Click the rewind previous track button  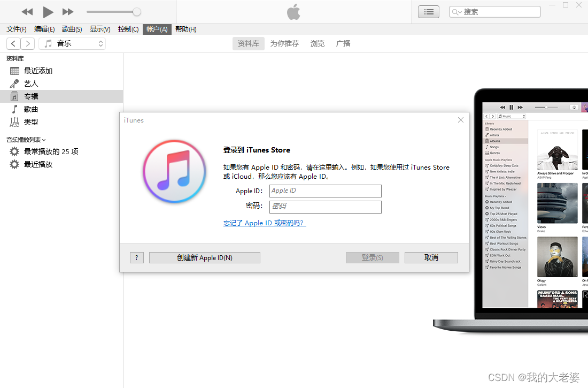(x=27, y=12)
